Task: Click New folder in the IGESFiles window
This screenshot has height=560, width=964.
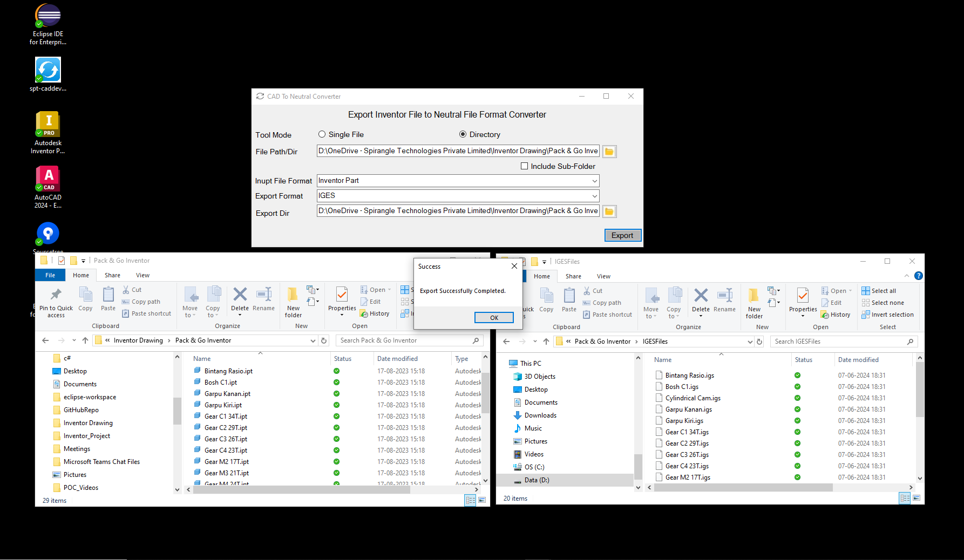Action: [x=754, y=303]
